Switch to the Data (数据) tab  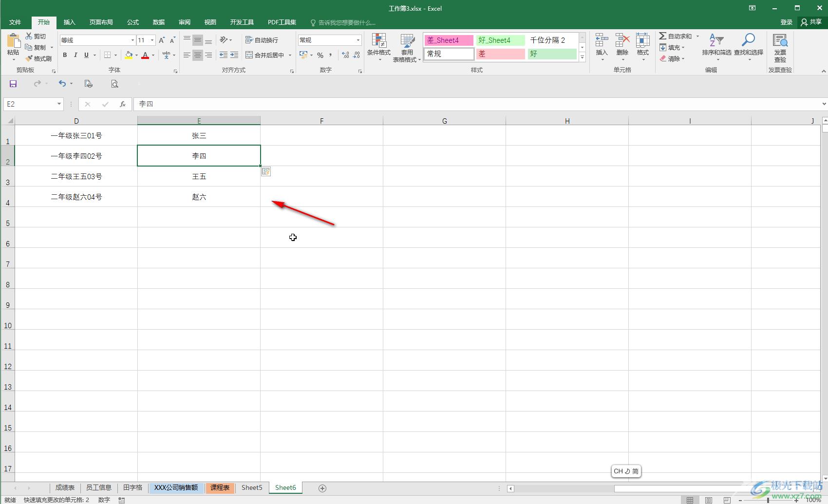click(159, 22)
